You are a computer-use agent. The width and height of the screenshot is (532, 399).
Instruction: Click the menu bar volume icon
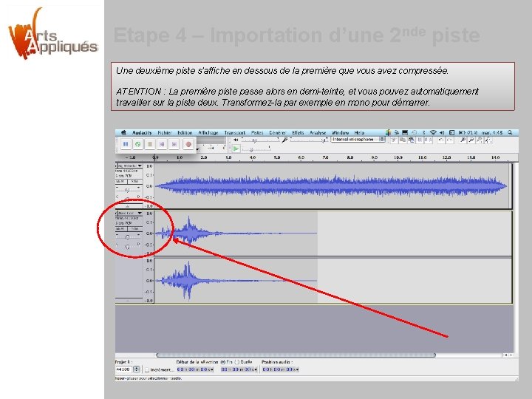point(442,133)
